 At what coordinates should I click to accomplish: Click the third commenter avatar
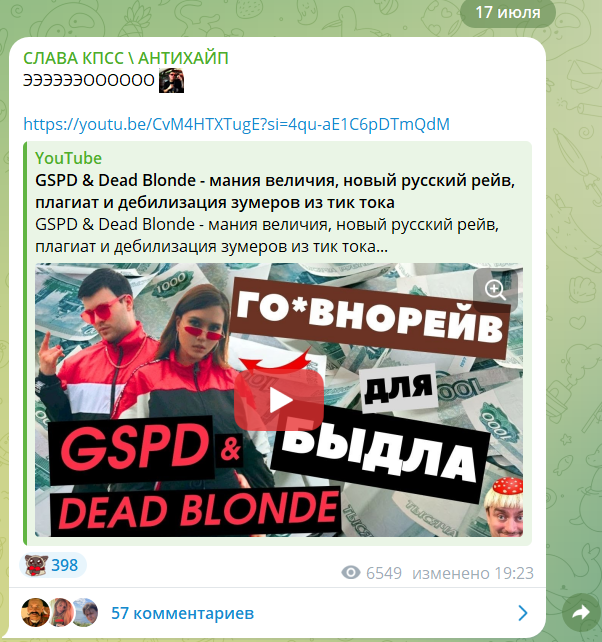click(x=86, y=613)
